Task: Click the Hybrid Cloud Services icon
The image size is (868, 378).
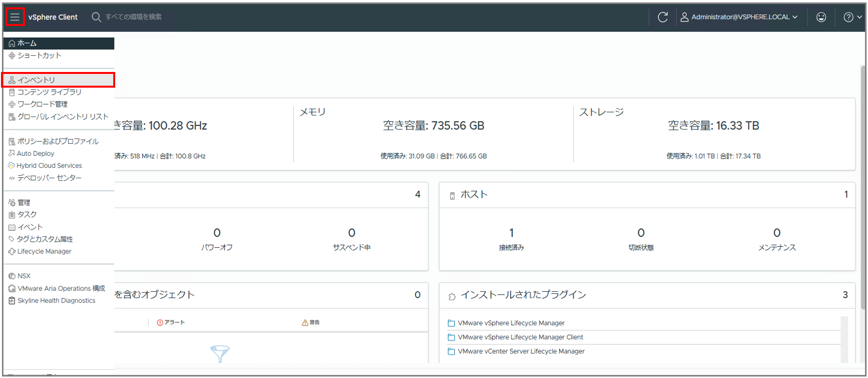Action: point(12,165)
